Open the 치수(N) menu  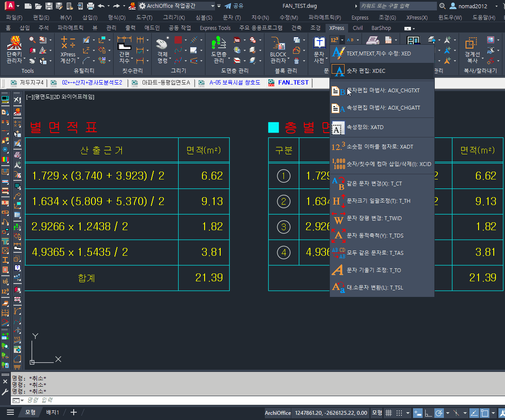[x=260, y=17]
